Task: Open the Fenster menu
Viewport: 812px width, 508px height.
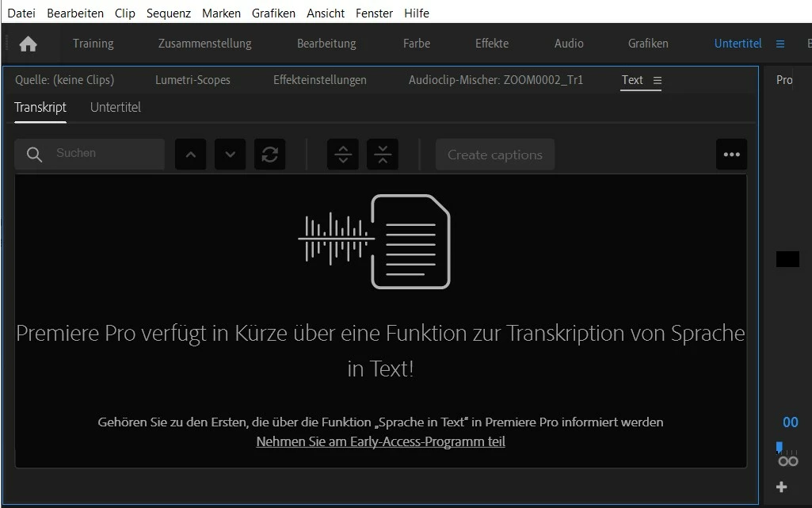Action: (x=374, y=13)
